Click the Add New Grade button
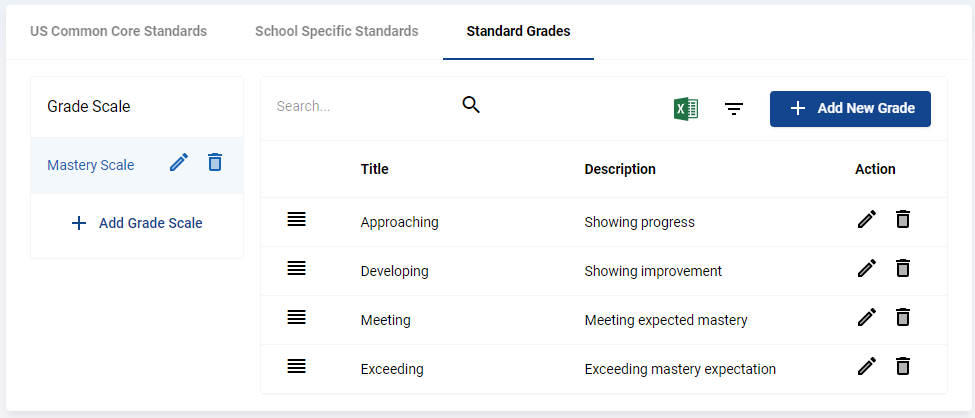Image resolution: width=975 pixels, height=418 pixels. pyautogui.click(x=850, y=109)
